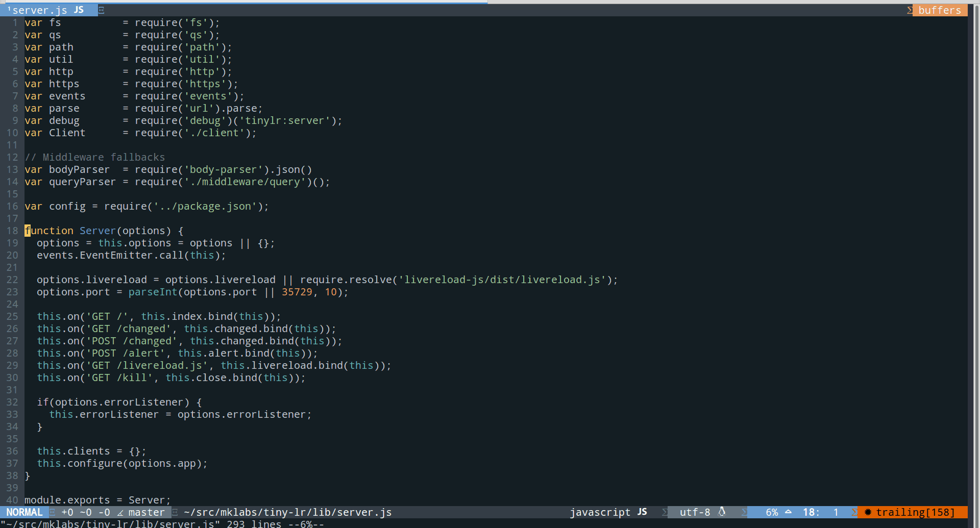
Task: Click the 'POST /alert' route string
Action: tap(126, 353)
